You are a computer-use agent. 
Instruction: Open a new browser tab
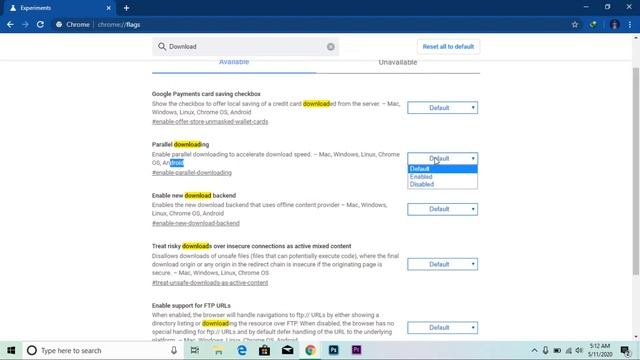click(126, 8)
